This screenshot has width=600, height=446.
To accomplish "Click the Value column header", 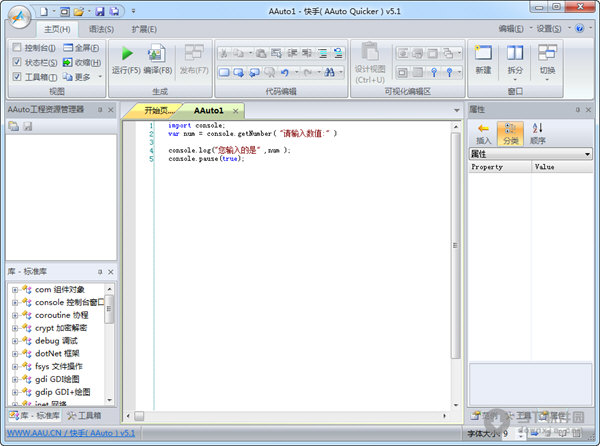I will click(x=562, y=167).
